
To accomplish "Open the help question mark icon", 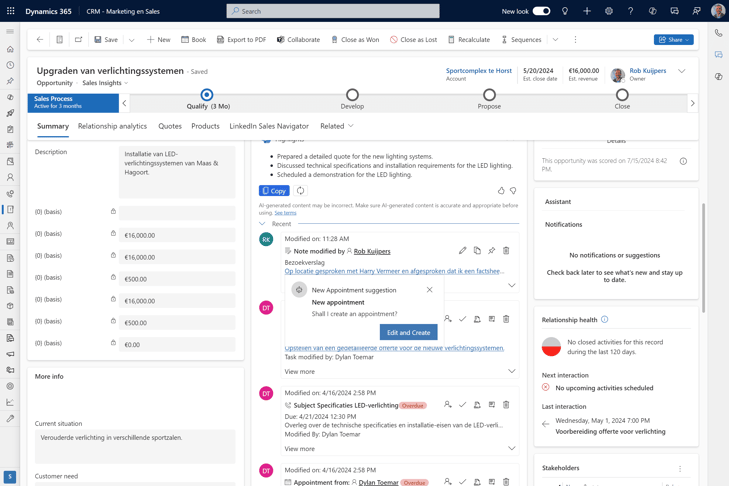I will click(630, 11).
